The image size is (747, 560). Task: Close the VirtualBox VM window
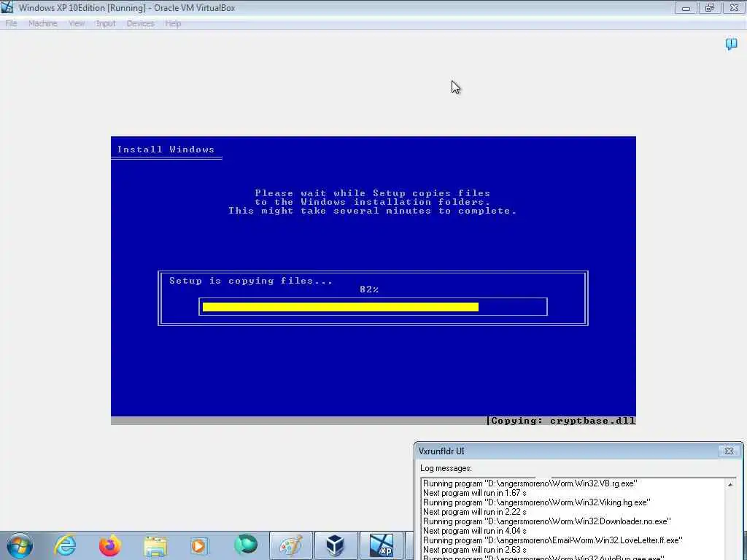pyautogui.click(x=734, y=8)
